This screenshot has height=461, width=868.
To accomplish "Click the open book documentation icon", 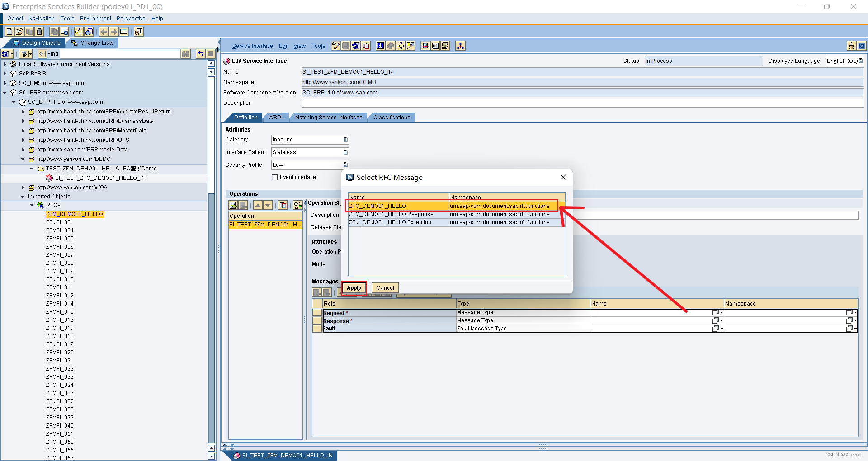I will click(x=435, y=46).
